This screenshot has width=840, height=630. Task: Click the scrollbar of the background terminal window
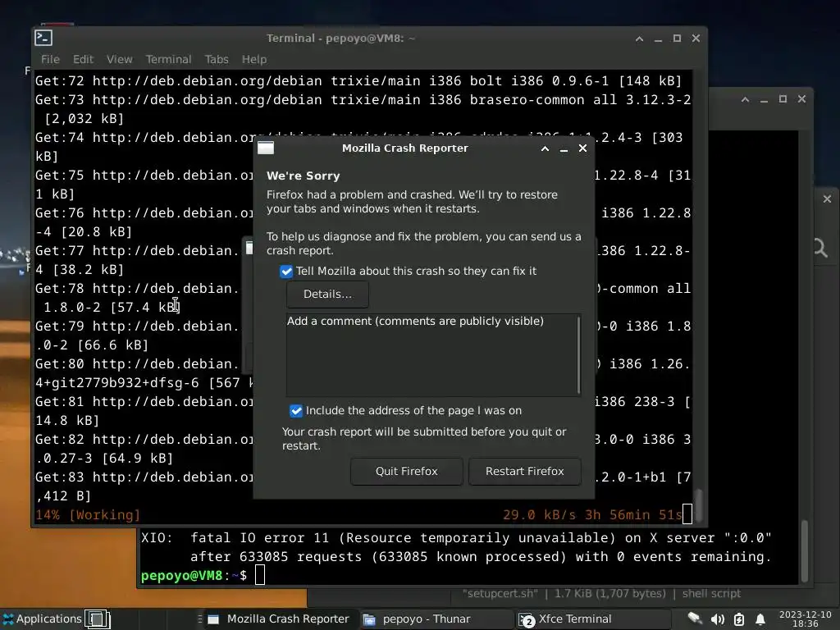[x=804, y=550]
